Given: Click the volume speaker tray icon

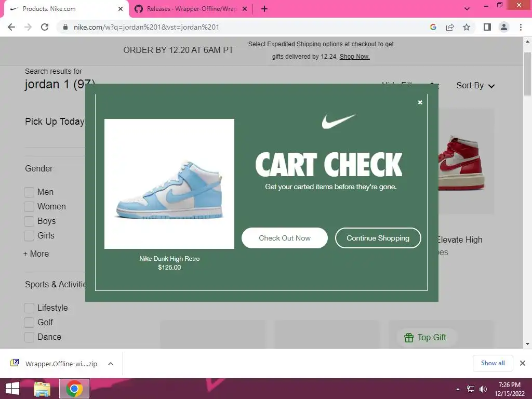Looking at the screenshot, I should pyautogui.click(x=483, y=389).
